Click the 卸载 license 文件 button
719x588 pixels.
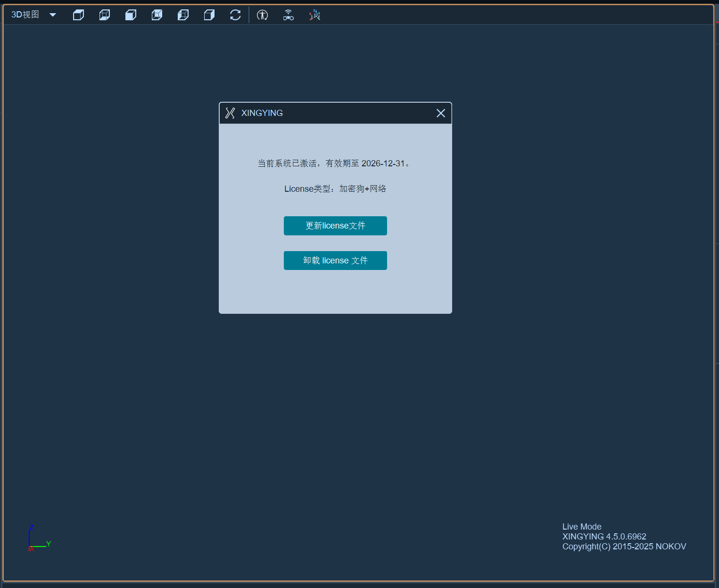[335, 261]
